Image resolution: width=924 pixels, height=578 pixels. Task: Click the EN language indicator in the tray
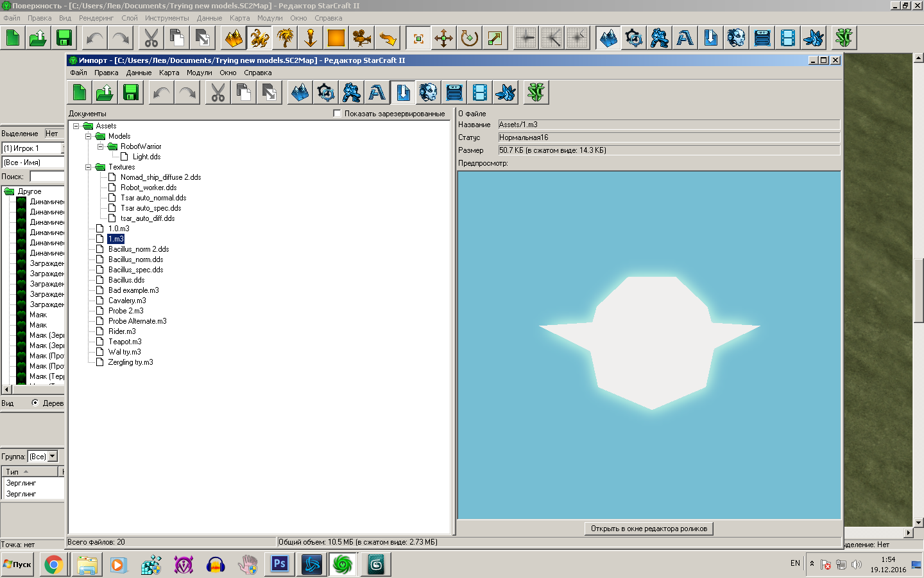[795, 563]
